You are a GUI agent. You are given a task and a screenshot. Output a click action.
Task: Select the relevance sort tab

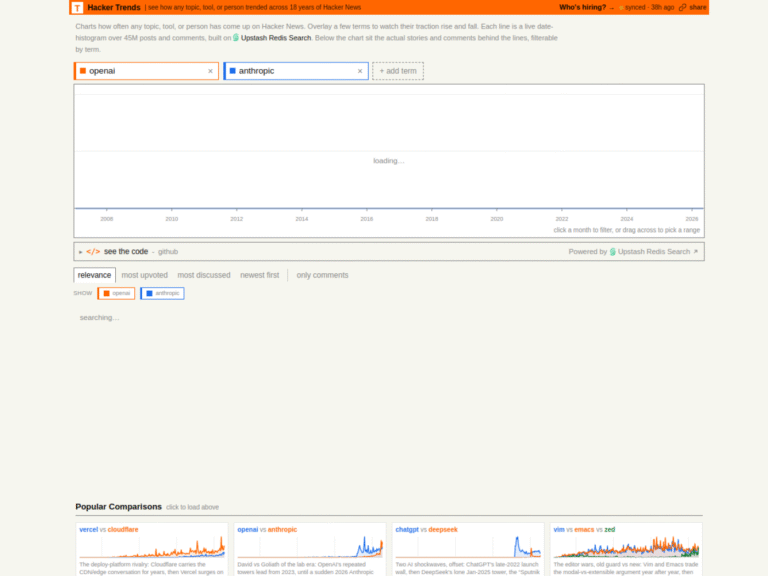coord(95,275)
